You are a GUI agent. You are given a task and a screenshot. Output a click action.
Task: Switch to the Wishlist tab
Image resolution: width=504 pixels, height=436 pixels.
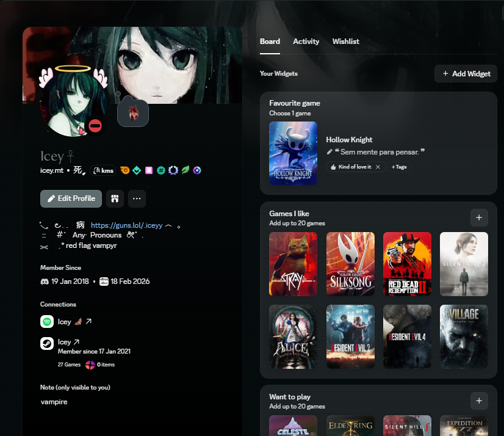click(x=345, y=42)
